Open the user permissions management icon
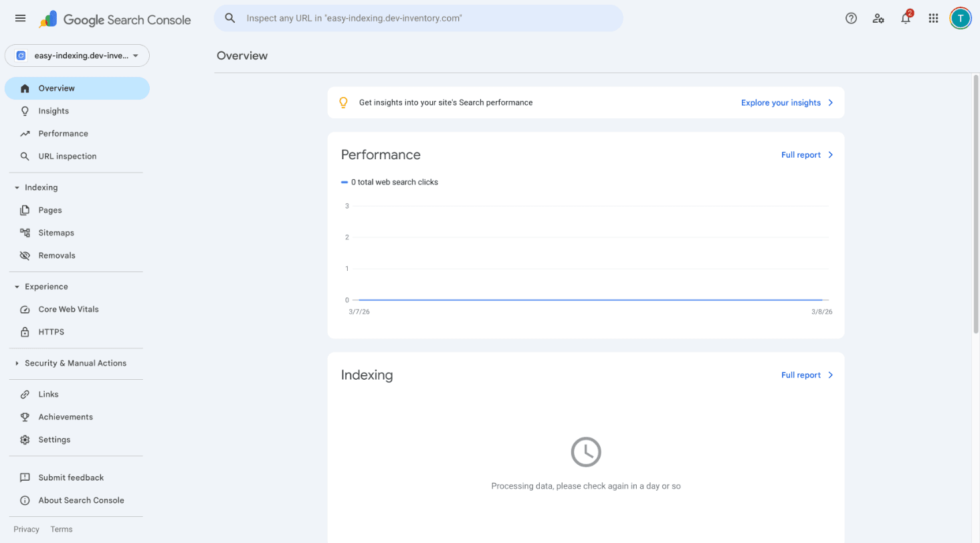Viewport: 980px width, 543px height. click(x=878, y=18)
